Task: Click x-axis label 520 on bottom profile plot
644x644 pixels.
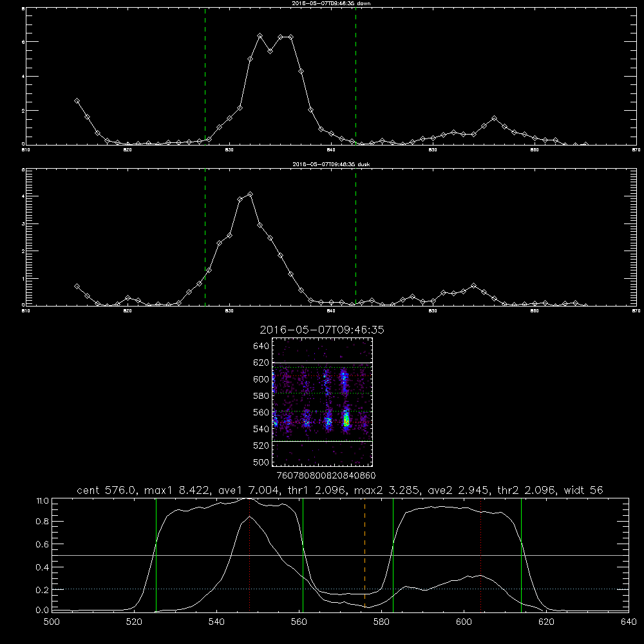Action: click(134, 622)
